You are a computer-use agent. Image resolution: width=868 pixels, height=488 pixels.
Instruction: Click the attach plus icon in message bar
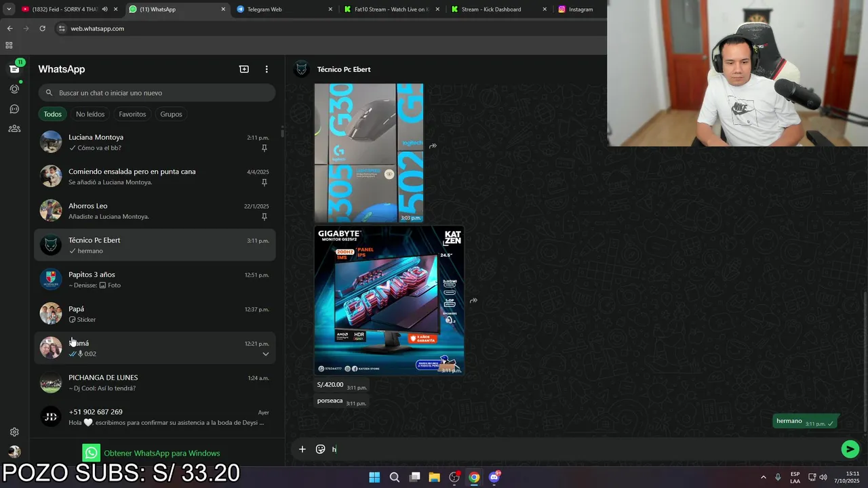pos(302,449)
